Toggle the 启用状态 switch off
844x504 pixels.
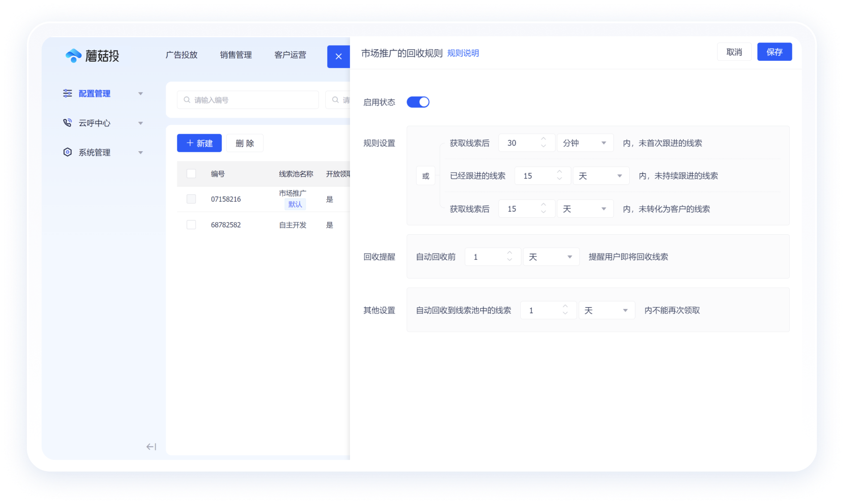[x=418, y=102]
